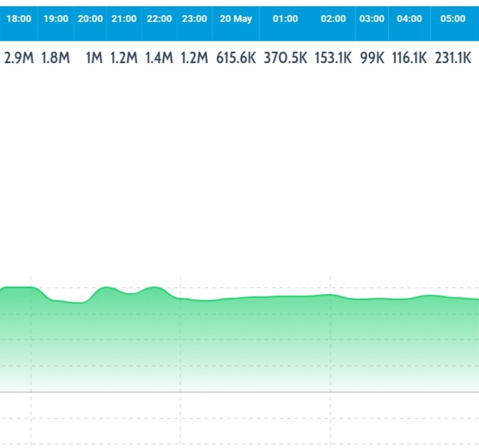Click the 1.8M volume value
This screenshot has height=448, width=479.
[x=56, y=58]
